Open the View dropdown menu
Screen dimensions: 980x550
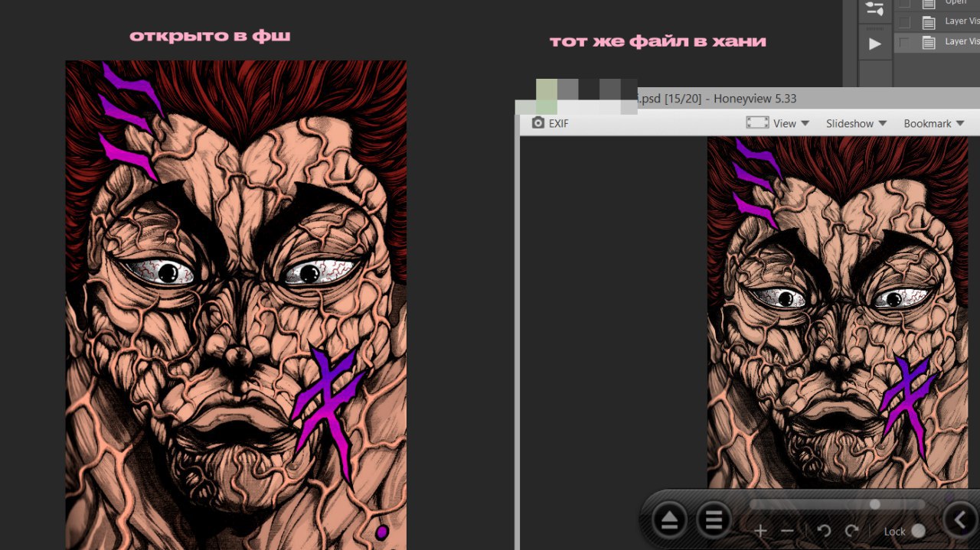click(791, 123)
